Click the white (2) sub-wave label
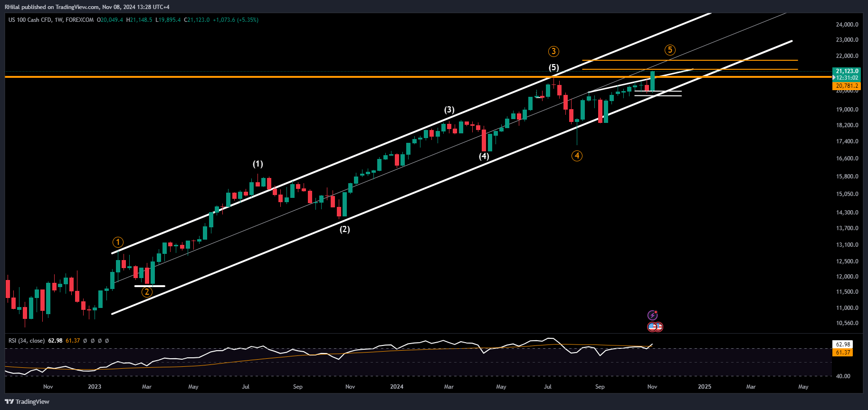 344,230
